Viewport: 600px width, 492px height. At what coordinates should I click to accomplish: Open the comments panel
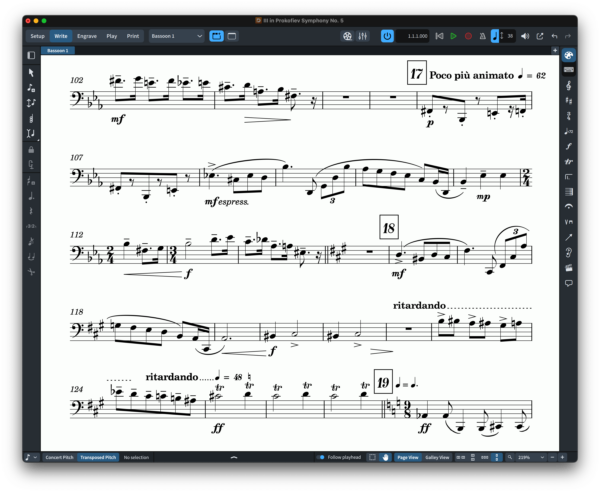(x=569, y=283)
